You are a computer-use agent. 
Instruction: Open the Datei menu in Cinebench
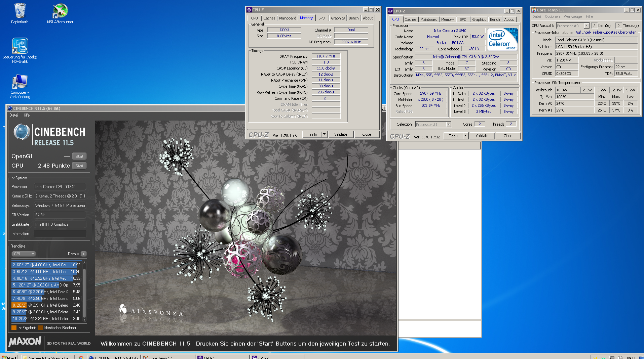click(x=14, y=115)
